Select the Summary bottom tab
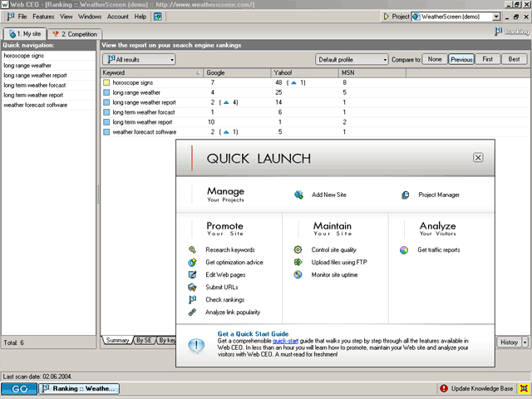This screenshot has width=532, height=399. tap(117, 340)
